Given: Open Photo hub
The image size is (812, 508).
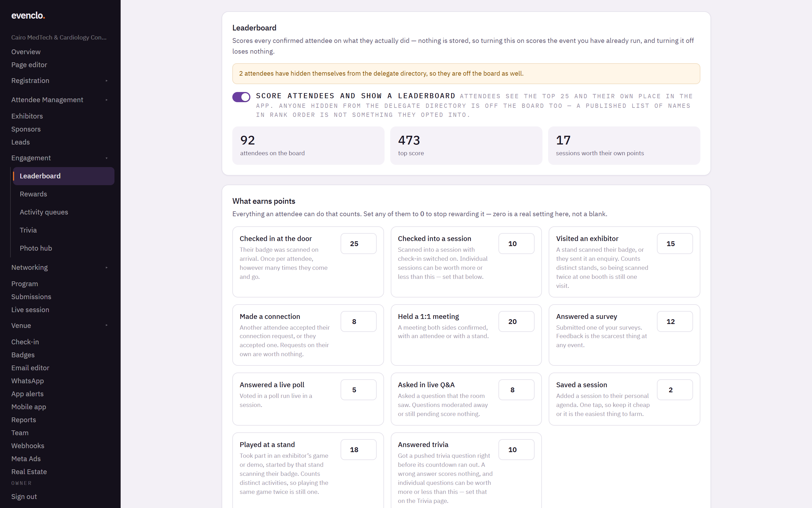Looking at the screenshot, I should point(36,248).
